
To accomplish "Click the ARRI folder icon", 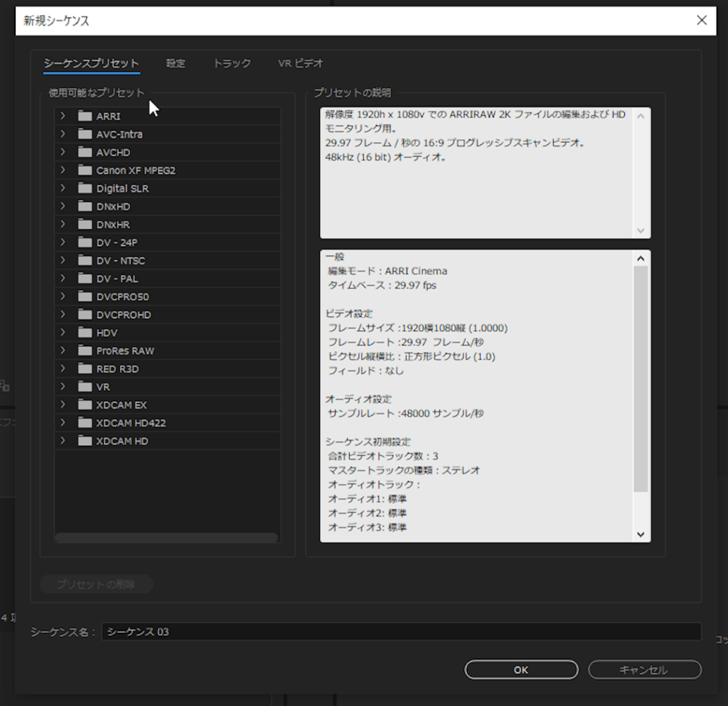I will pyautogui.click(x=85, y=116).
